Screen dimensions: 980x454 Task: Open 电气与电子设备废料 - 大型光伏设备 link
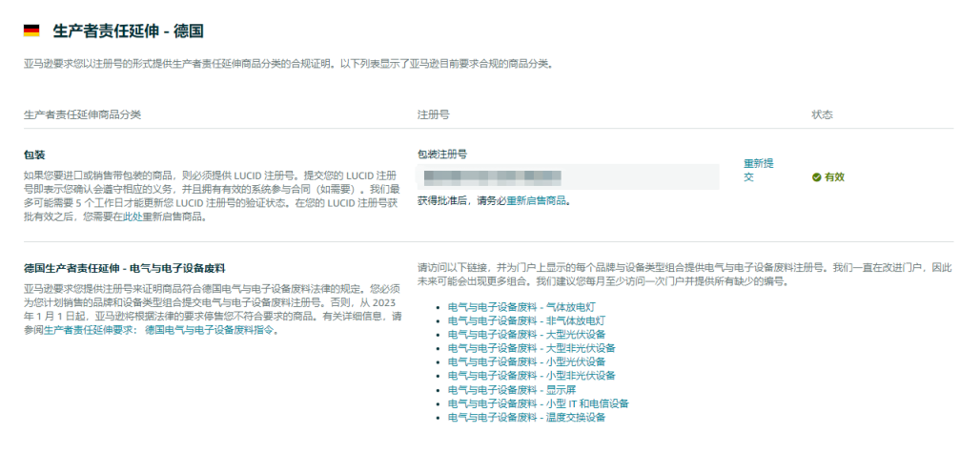point(527,335)
